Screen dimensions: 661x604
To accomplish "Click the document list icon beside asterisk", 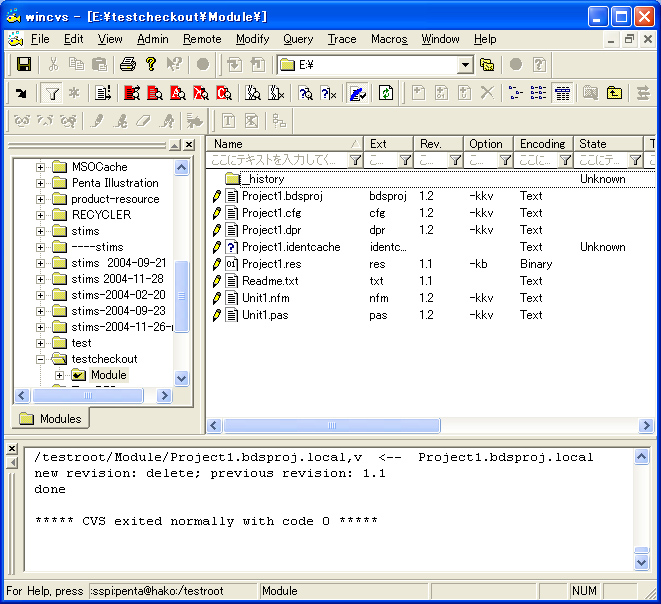I will click(x=103, y=93).
